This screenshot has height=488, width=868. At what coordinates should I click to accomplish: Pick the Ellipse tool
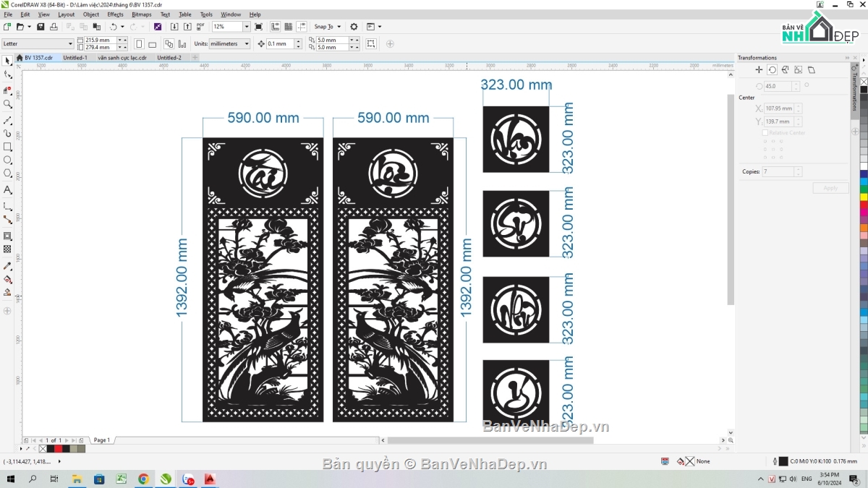click(x=7, y=160)
